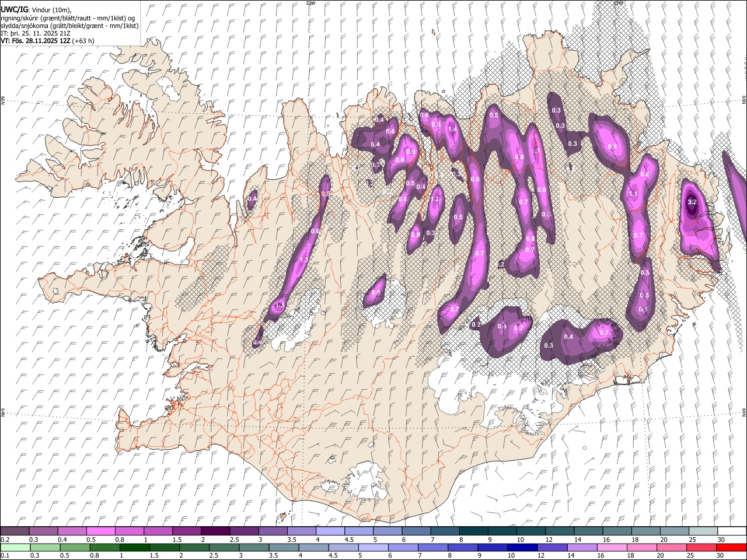Select the bottom-row red swatch for 25–30
The image size is (747, 560).
click(x=701, y=547)
